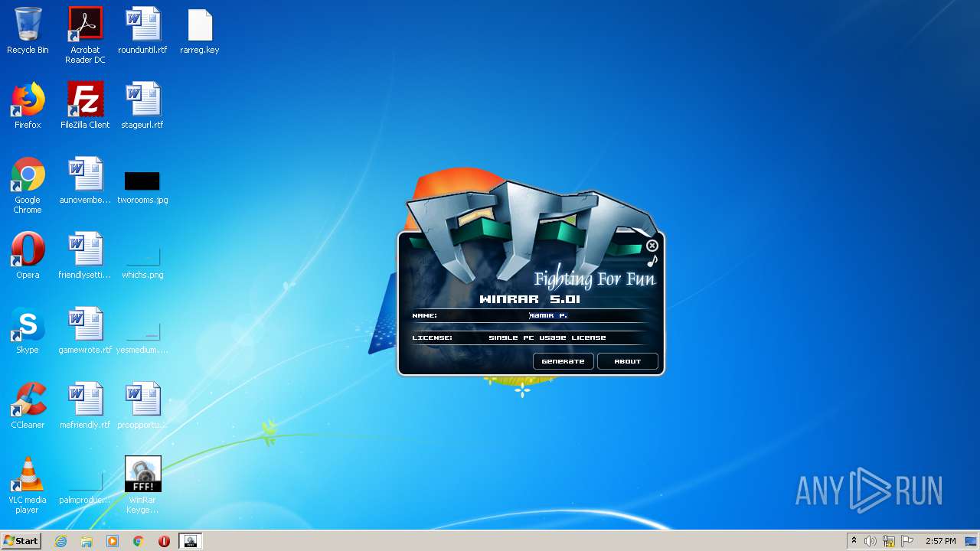Open Windows Explorer from the taskbar
The height and width of the screenshot is (551, 980).
tap(87, 541)
